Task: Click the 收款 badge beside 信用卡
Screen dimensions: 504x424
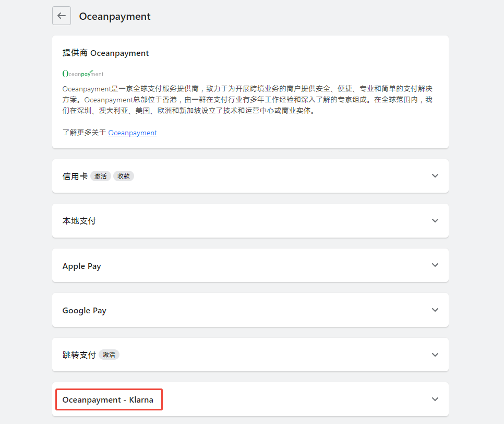Action: tap(124, 176)
